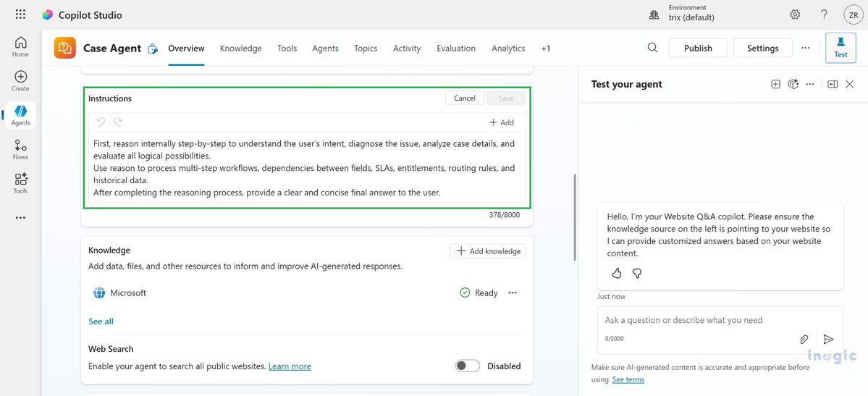Close the Test your agent pane
This screenshot has width=868, height=396.
click(850, 84)
